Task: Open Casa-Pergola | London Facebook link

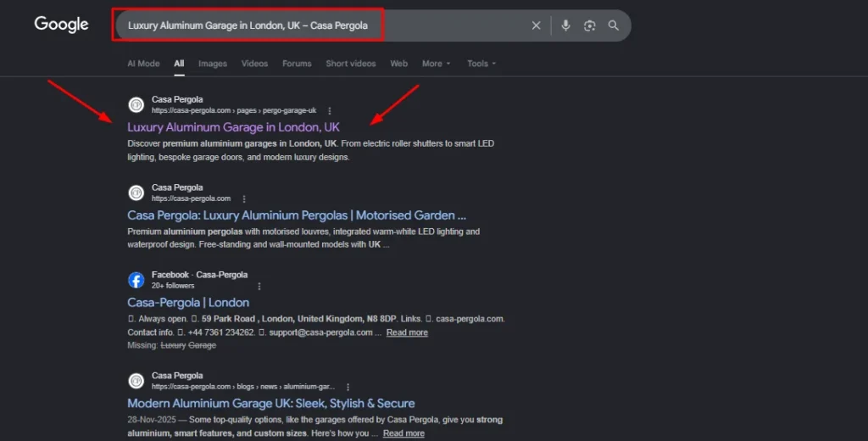Action: (188, 303)
